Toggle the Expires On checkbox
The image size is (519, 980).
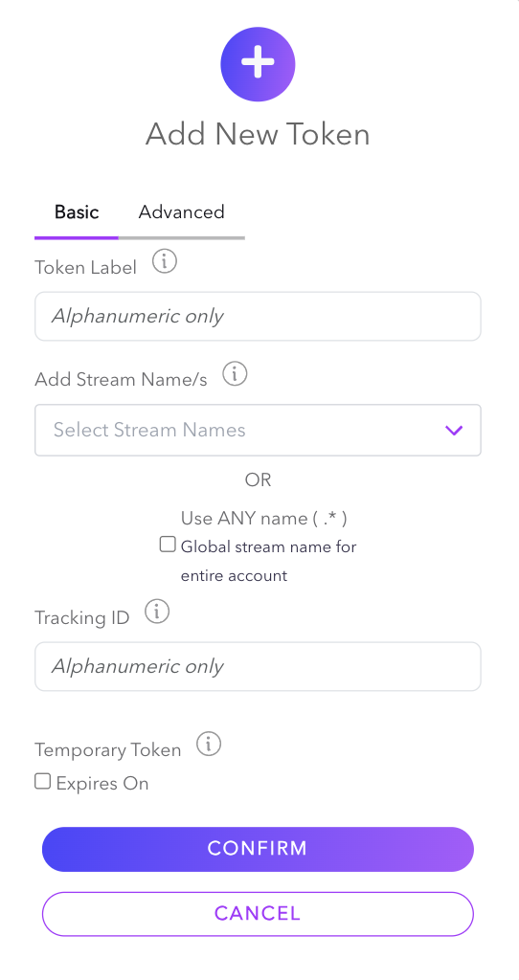(42, 781)
